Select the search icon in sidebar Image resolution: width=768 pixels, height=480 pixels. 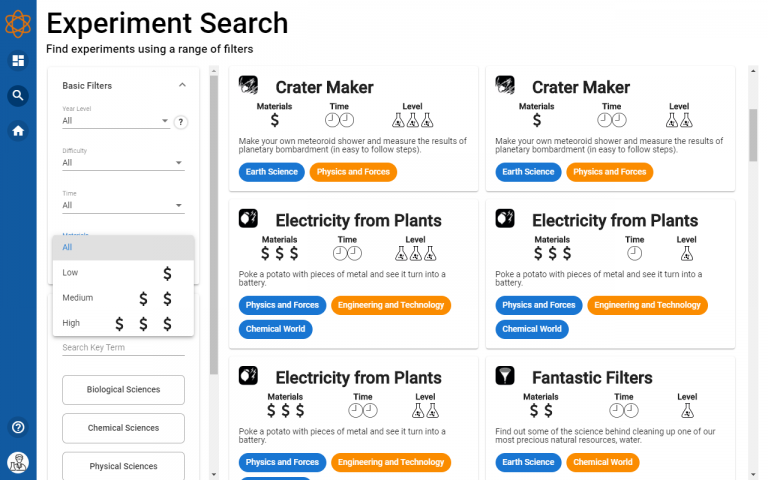point(18,96)
